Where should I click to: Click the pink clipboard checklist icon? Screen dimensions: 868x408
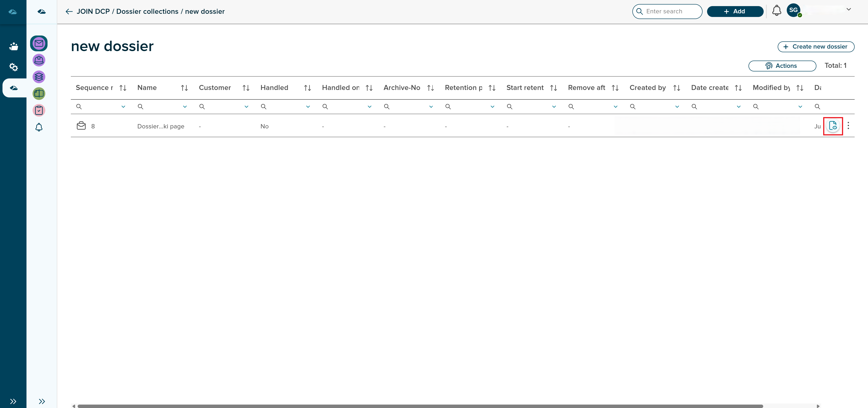(39, 110)
